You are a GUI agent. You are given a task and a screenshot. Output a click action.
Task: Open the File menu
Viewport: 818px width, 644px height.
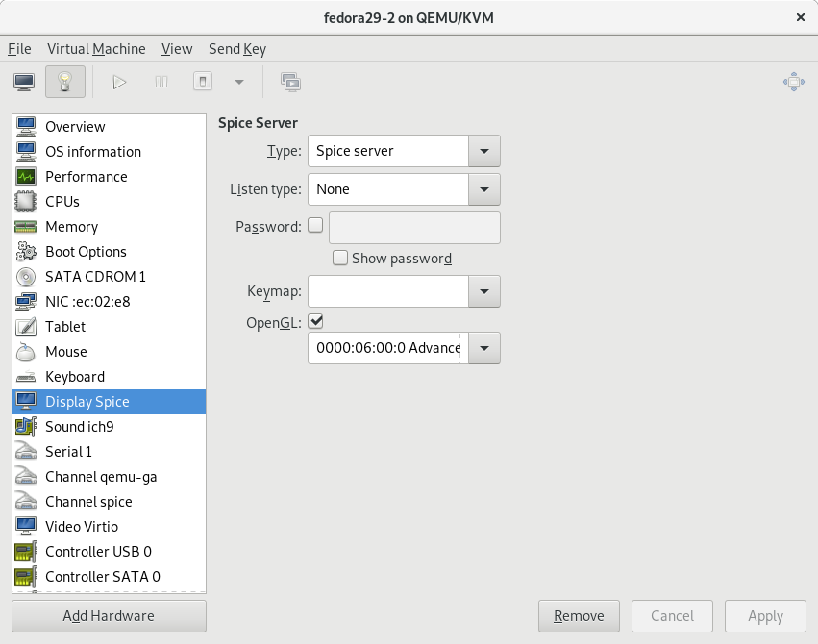click(19, 49)
